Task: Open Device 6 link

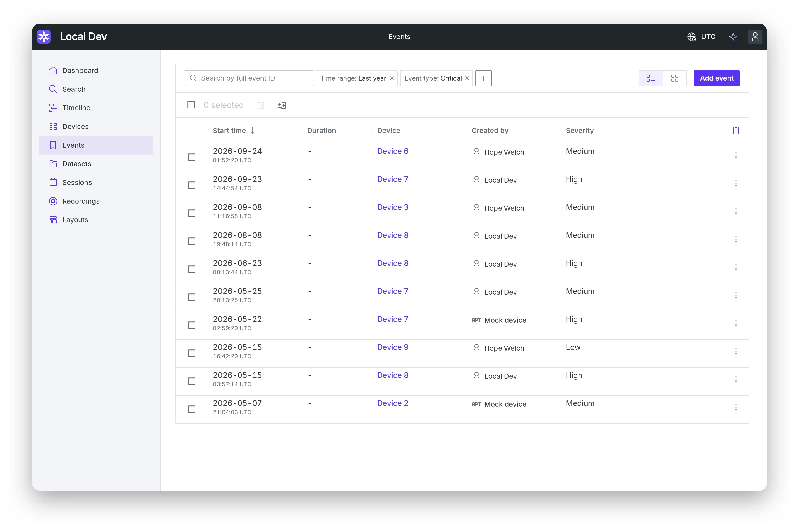Action: (x=393, y=151)
